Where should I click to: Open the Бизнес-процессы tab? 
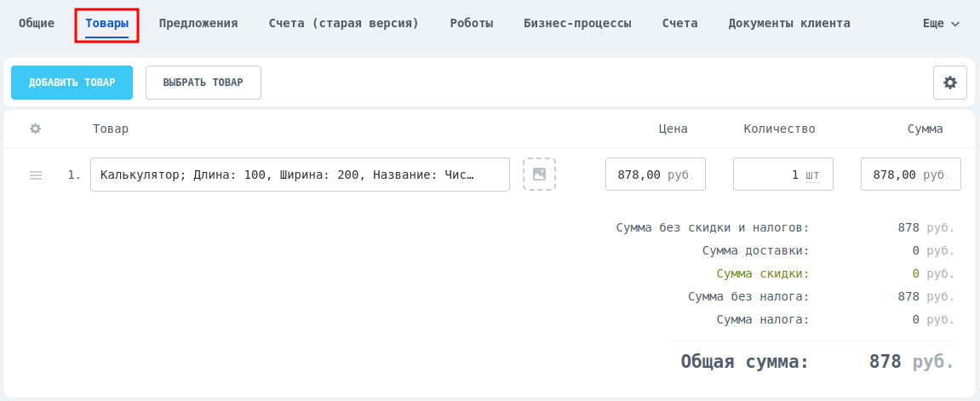(x=577, y=24)
